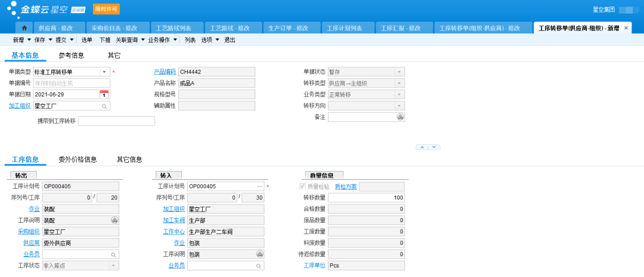Click the 保存 toolbar button
This screenshot has height=277, width=644.
(40, 40)
